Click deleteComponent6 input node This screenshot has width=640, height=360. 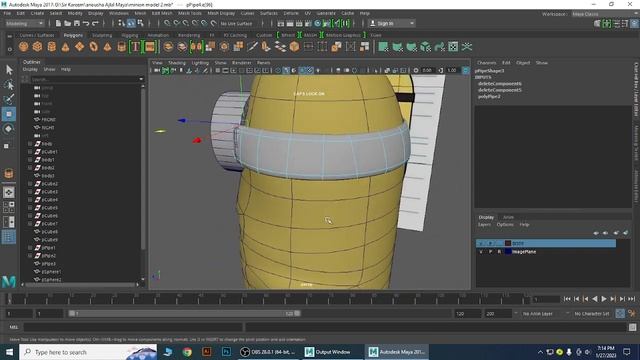pyautogui.click(x=500, y=84)
